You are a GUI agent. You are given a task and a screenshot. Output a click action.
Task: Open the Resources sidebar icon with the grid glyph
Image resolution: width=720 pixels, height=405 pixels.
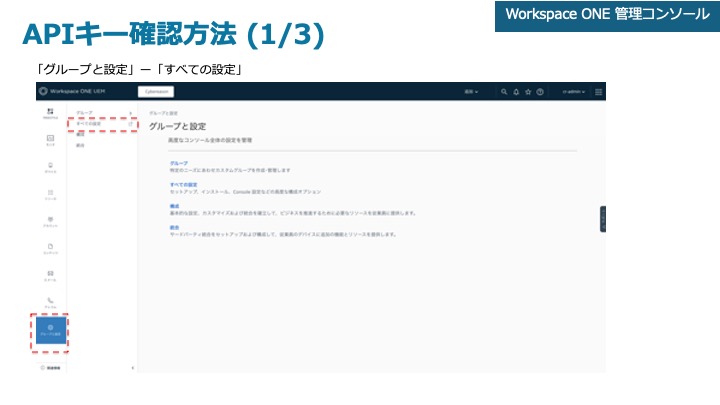coord(51,195)
